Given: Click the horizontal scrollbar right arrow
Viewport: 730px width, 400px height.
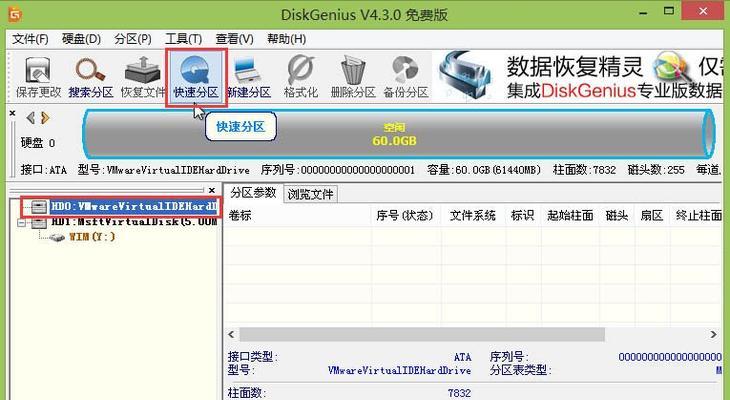Looking at the screenshot, I should coord(713,334).
